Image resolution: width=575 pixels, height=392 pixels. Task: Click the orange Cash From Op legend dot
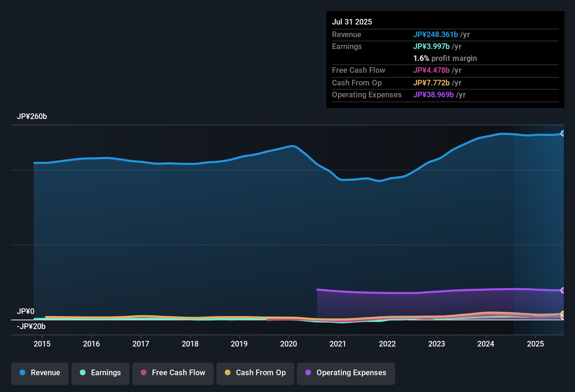click(x=228, y=373)
